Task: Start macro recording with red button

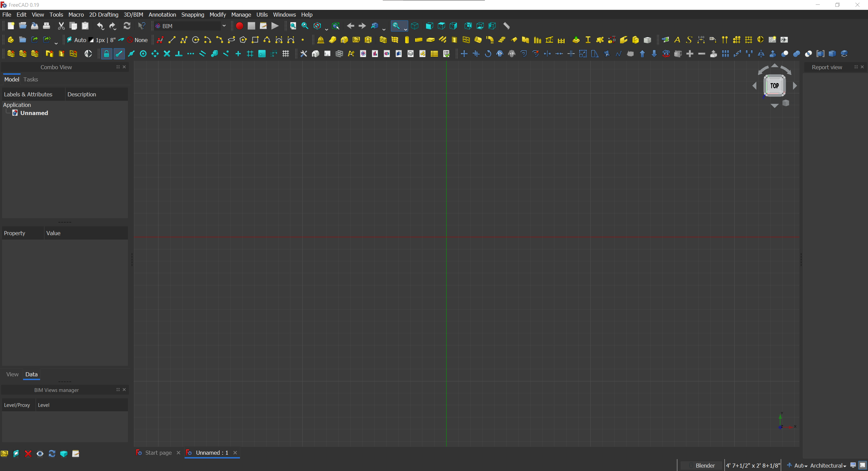Action: 239,26
